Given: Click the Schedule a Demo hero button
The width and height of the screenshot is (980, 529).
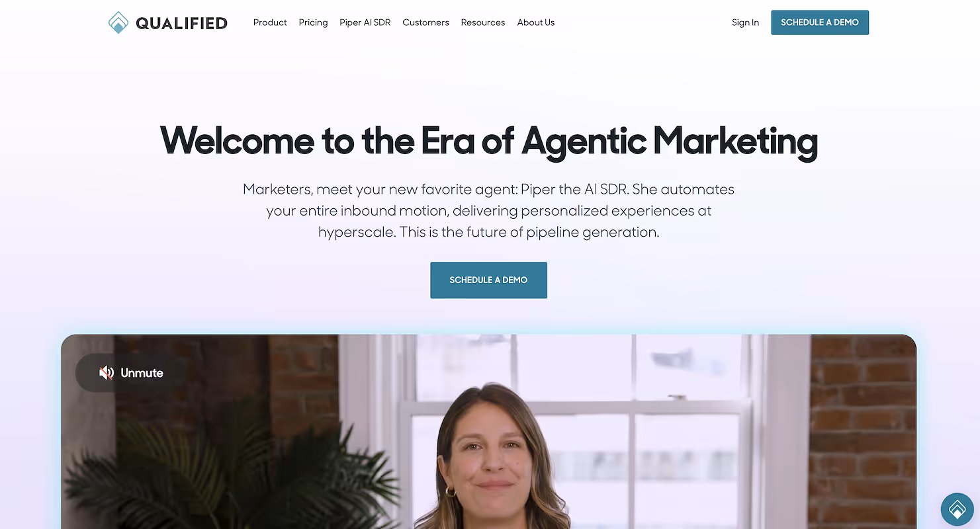Looking at the screenshot, I should pyautogui.click(x=488, y=280).
